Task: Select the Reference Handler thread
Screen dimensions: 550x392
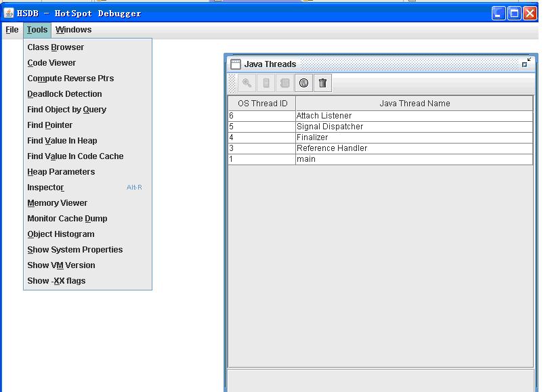Action: click(x=381, y=148)
